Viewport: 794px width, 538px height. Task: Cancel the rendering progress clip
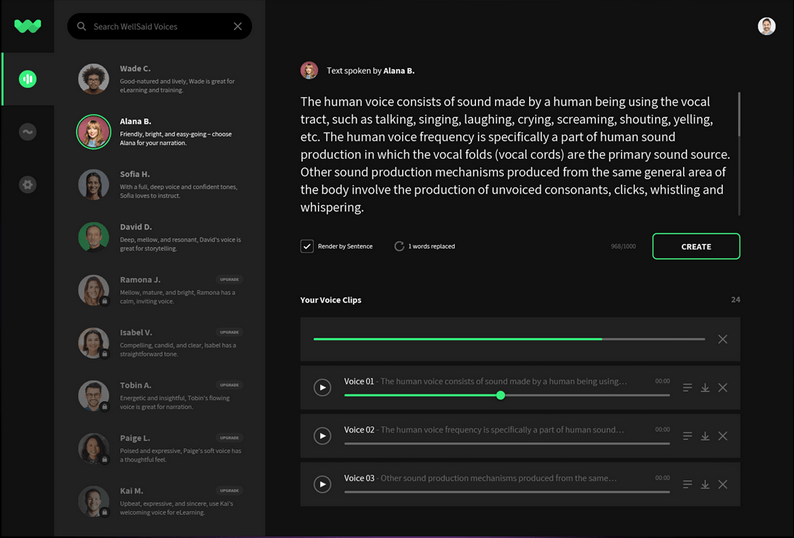(x=723, y=339)
